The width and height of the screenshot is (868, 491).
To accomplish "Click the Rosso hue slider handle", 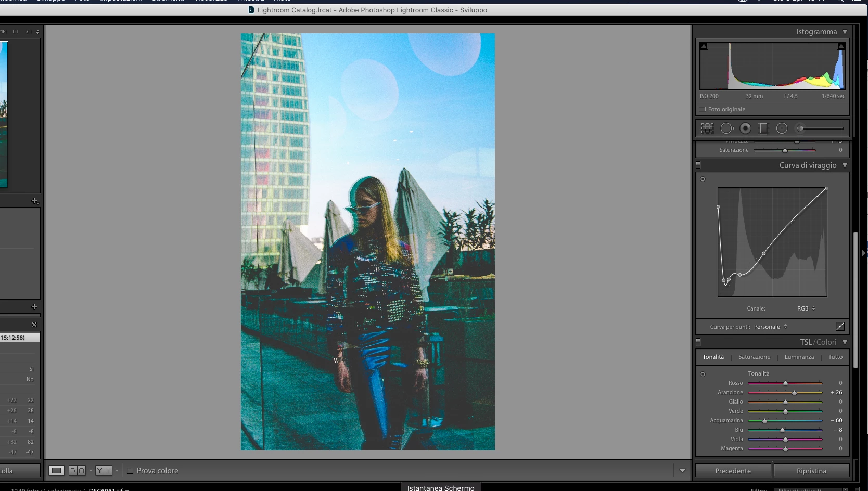I will pyautogui.click(x=785, y=383).
